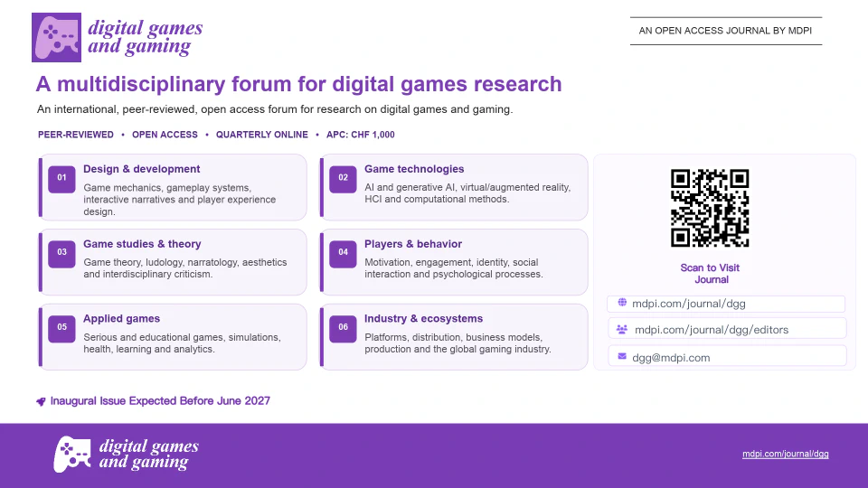Image resolution: width=868 pixels, height=488 pixels.
Task: Click AN OPEN ACCESS JOURNAL BY MDPI text
Action: pyautogui.click(x=726, y=31)
